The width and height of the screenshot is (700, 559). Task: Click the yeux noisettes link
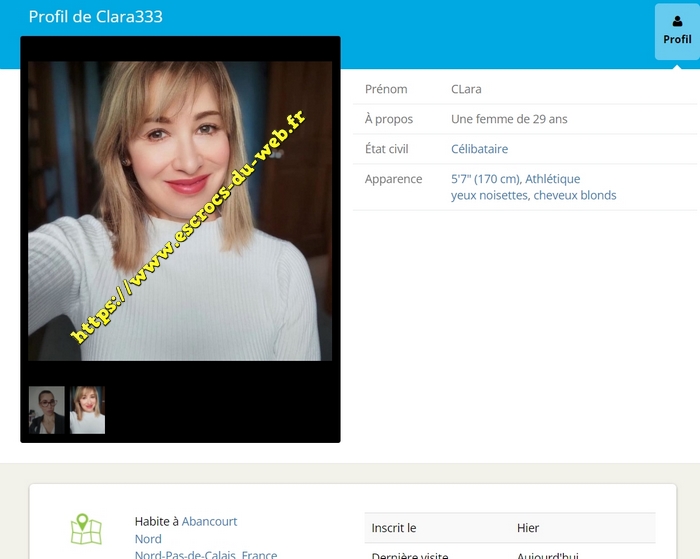(489, 195)
